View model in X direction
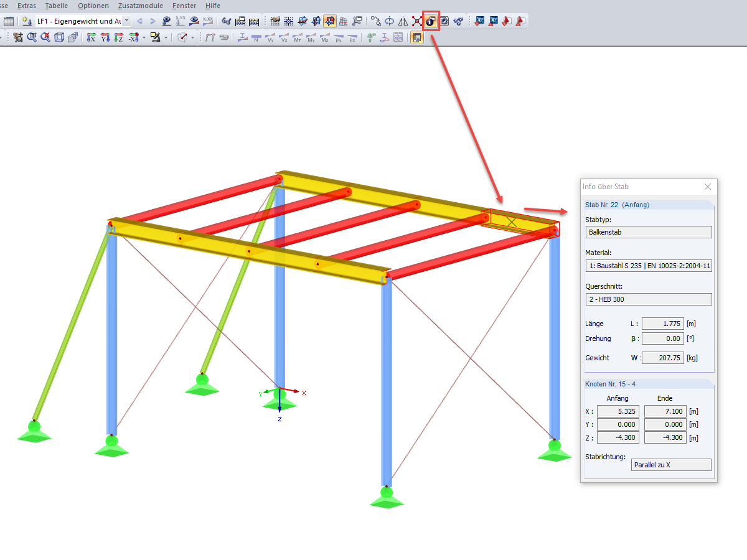Image resolution: width=747 pixels, height=560 pixels. pyautogui.click(x=91, y=37)
